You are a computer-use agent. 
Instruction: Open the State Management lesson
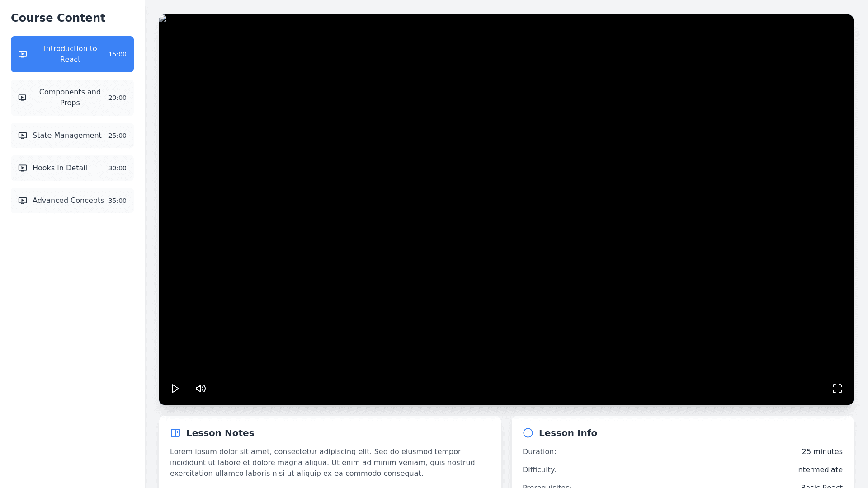(x=67, y=136)
